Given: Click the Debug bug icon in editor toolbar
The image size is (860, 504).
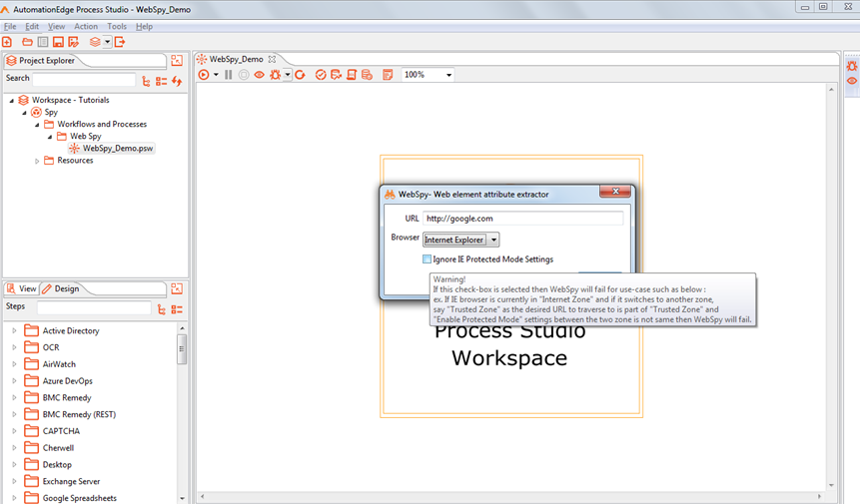Looking at the screenshot, I should (x=275, y=75).
